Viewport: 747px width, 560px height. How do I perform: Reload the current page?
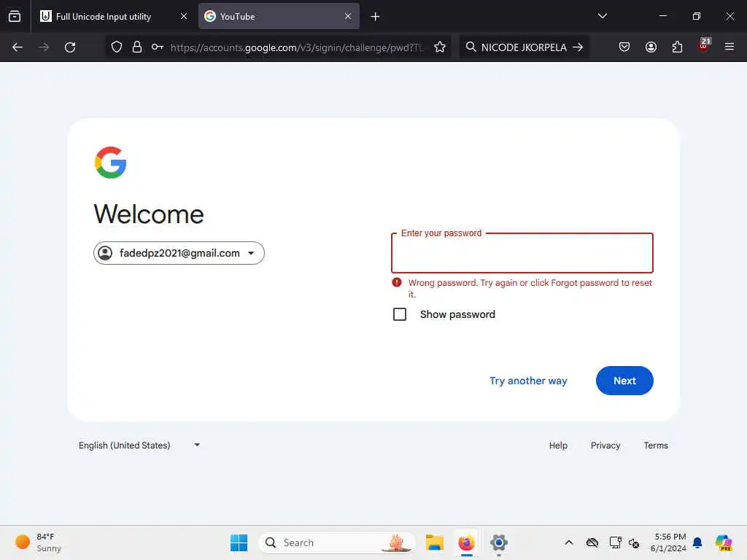pos(70,47)
